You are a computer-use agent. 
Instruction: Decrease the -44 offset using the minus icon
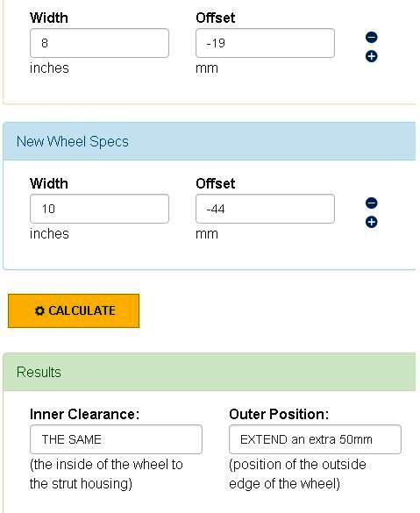tap(371, 203)
